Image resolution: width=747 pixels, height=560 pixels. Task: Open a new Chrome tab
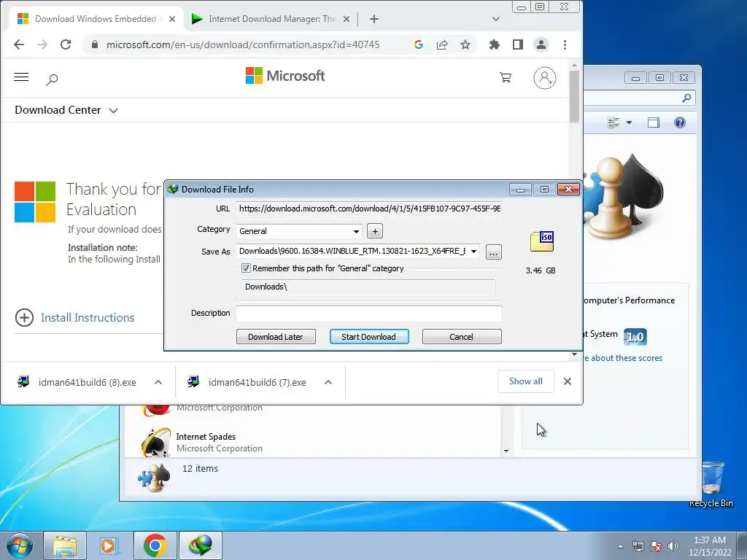[374, 19]
